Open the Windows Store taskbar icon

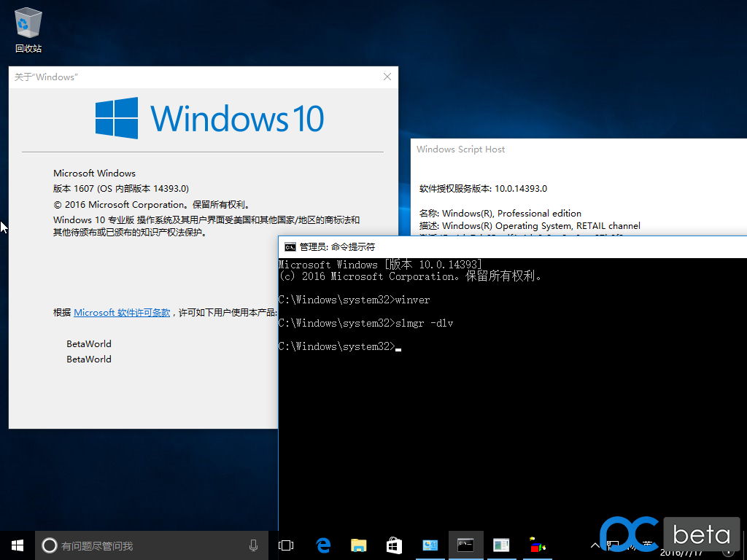[x=394, y=545]
